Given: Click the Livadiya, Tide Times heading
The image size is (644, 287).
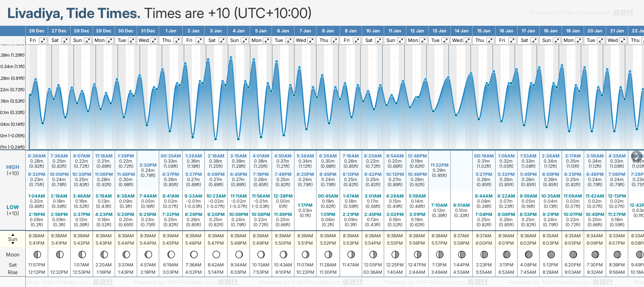Looking at the screenshot, I should pyautogui.click(x=74, y=13).
